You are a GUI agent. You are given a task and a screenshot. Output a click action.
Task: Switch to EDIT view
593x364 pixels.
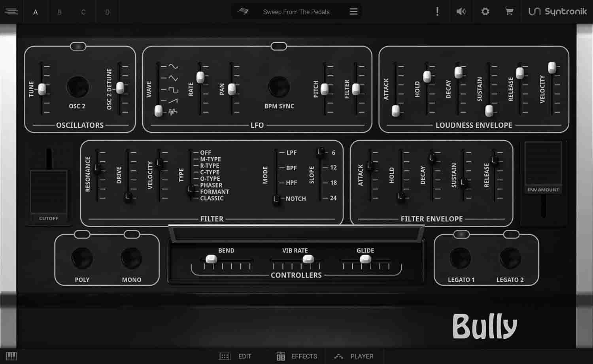[x=235, y=356]
